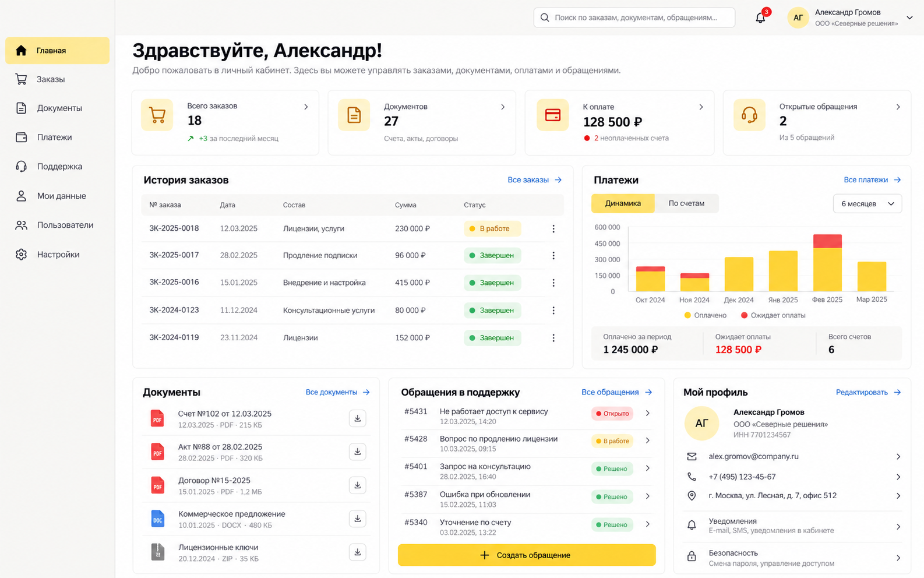
Task: Click the Оплачено legend marker
Action: point(687,315)
